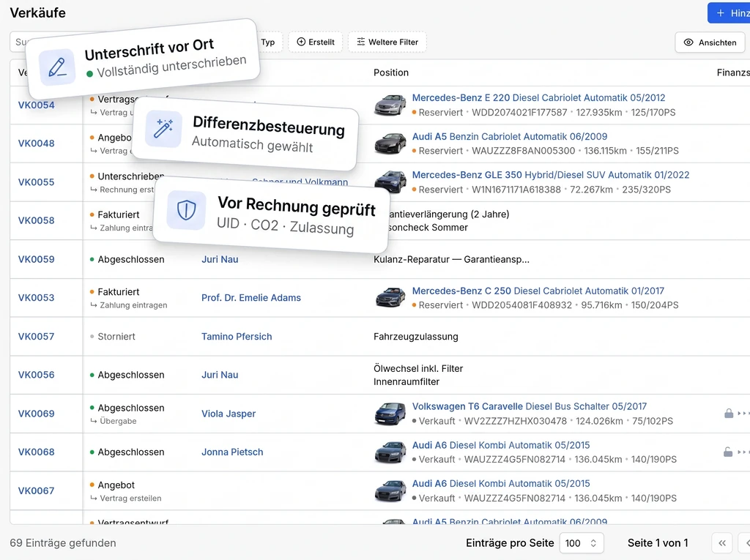Open the Weitere Filter options
Image resolution: width=750 pixels, height=560 pixels.
pos(387,42)
